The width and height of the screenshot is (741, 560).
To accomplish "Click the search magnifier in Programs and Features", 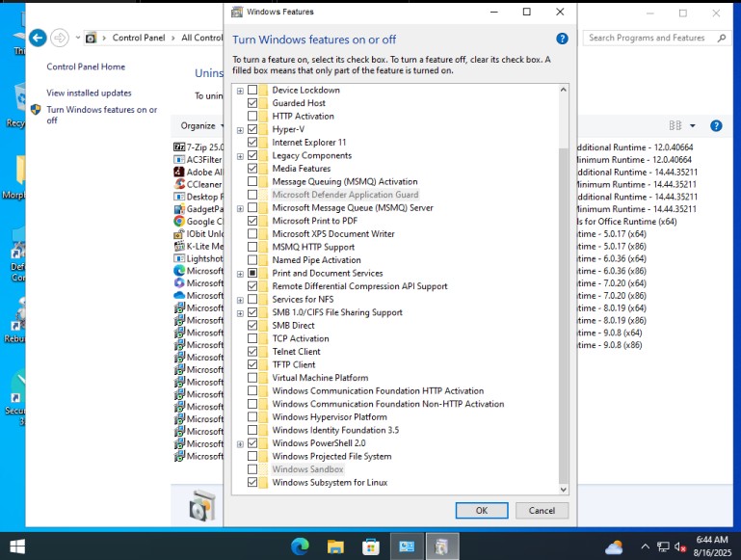I will [721, 38].
